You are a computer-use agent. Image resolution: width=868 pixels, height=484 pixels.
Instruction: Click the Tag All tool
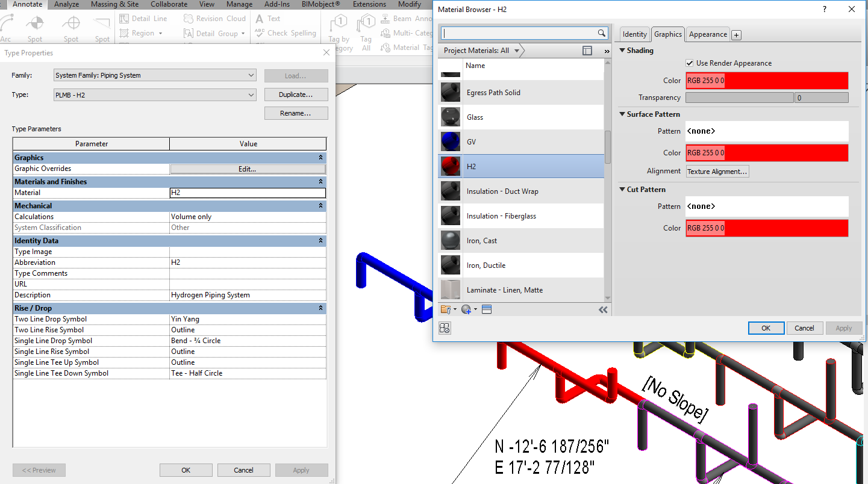click(366, 27)
